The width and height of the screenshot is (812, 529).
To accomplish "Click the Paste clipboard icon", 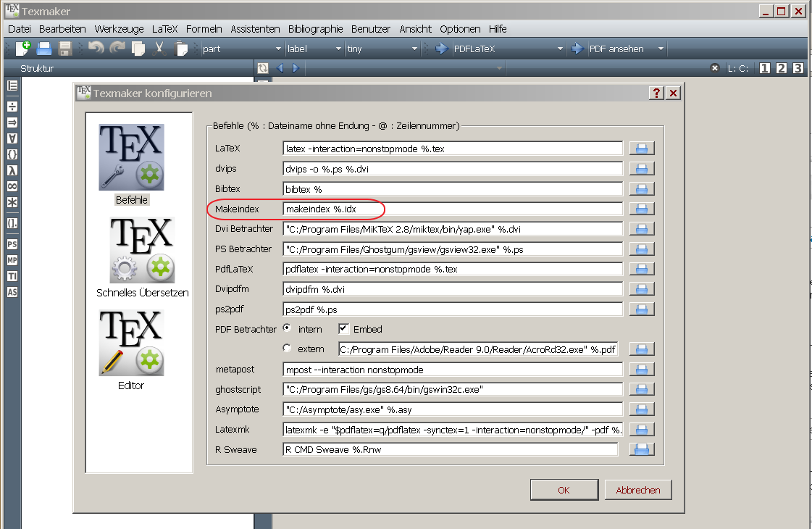I will (181, 48).
